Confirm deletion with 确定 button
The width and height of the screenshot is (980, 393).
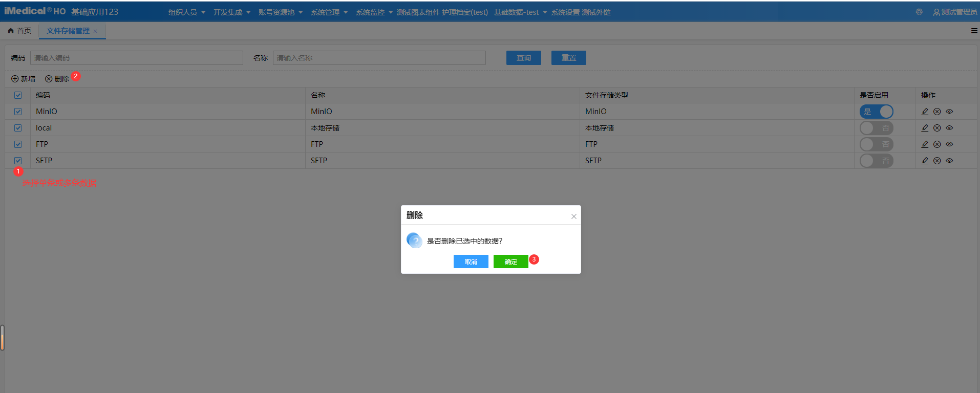[x=511, y=261]
